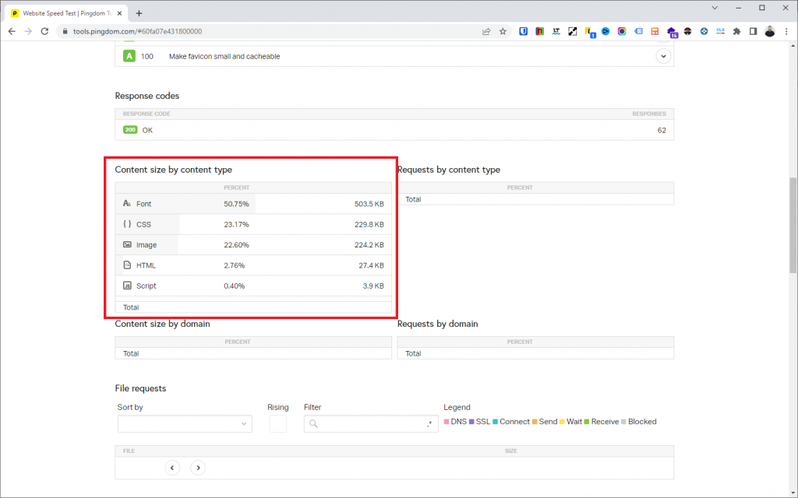The height and width of the screenshot is (498, 798).
Task: Click the FILE column header
Action: [129, 451]
